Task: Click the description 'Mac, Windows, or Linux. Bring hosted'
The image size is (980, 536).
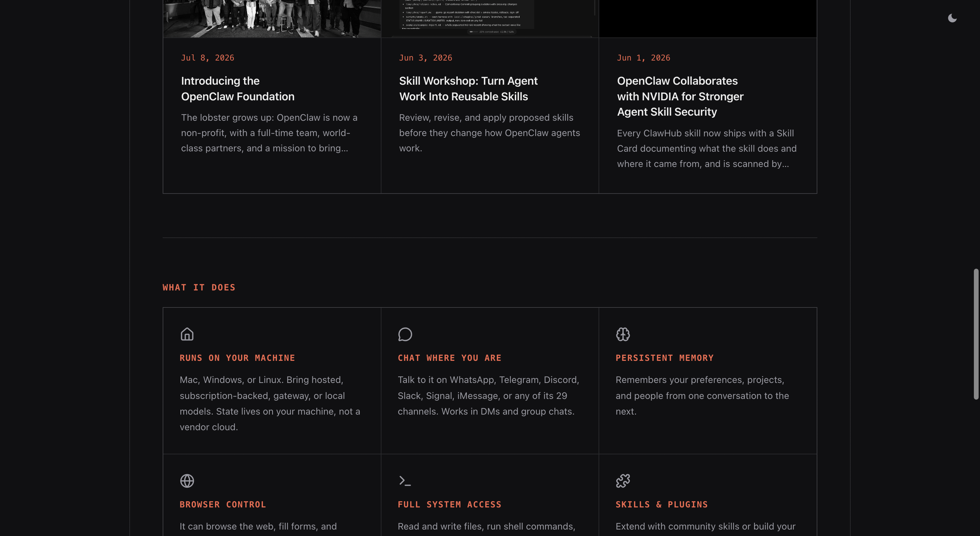Action: click(270, 403)
